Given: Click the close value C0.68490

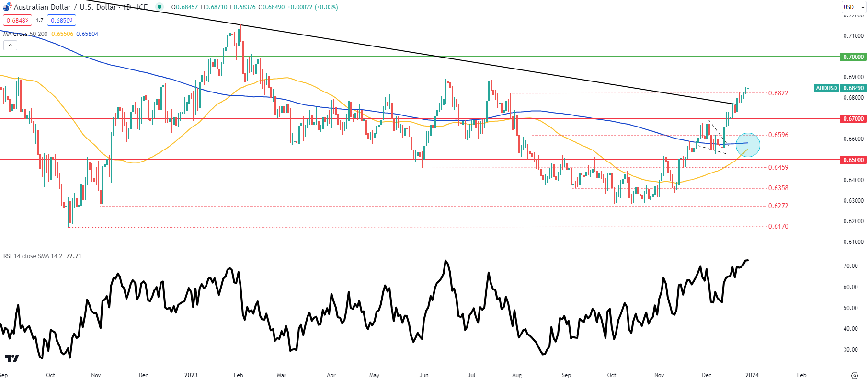Looking at the screenshot, I should (272, 7).
